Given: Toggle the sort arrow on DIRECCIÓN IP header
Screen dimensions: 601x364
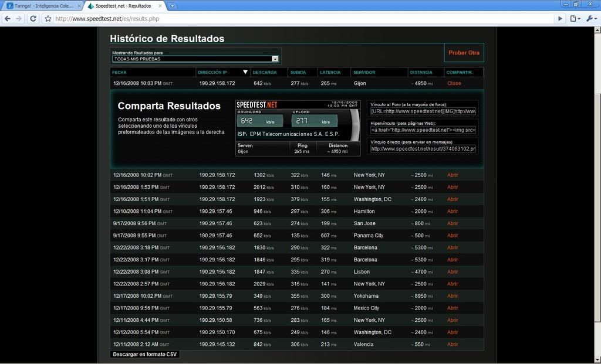Looking at the screenshot, I should tap(245, 72).
